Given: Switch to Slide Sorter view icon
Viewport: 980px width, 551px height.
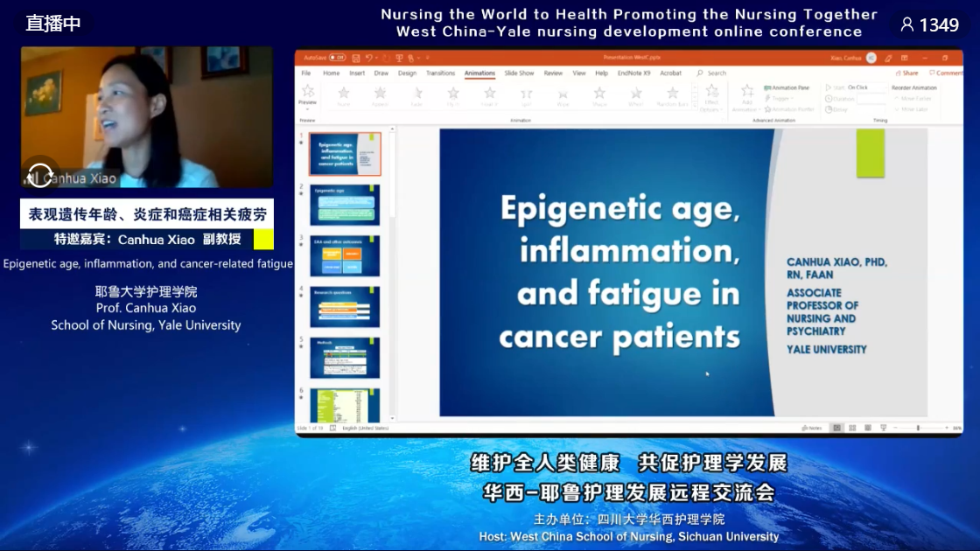Looking at the screenshot, I should [x=852, y=428].
